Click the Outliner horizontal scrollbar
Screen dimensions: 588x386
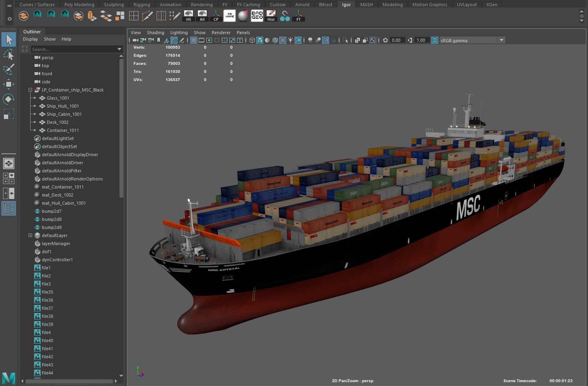69,381
